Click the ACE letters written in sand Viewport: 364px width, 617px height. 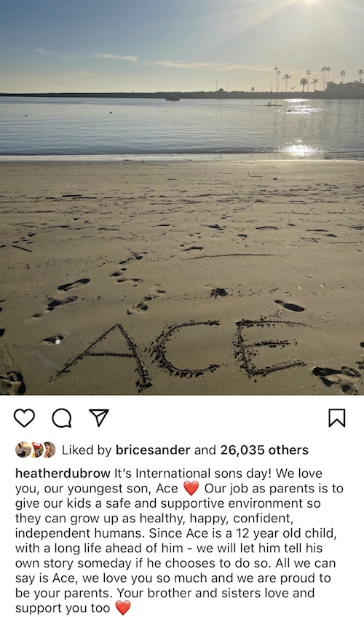tap(179, 354)
